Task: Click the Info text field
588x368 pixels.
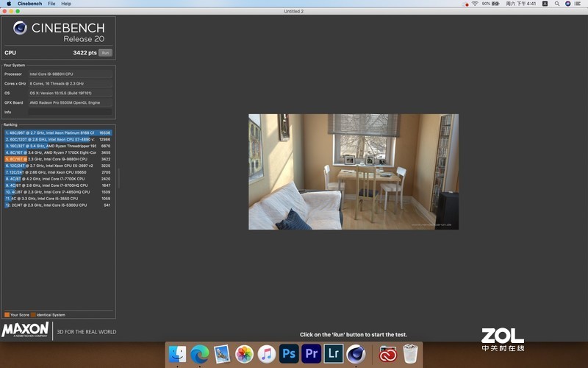Action: coord(70,113)
